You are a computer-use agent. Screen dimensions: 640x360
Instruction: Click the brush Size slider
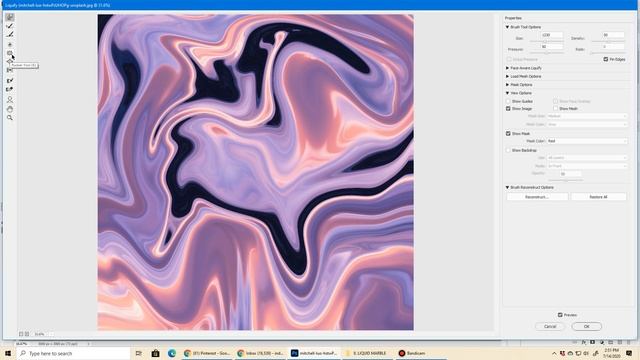tap(547, 41)
